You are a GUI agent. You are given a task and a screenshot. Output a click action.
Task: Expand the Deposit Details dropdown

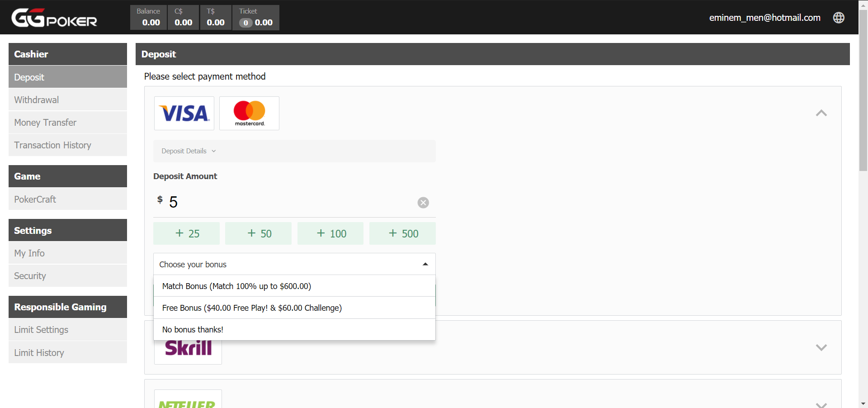189,151
